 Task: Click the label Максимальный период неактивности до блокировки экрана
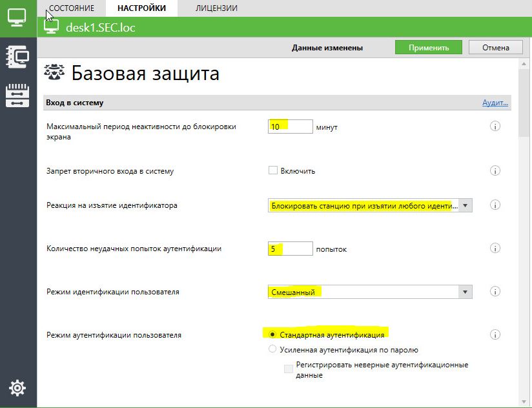tap(141, 132)
